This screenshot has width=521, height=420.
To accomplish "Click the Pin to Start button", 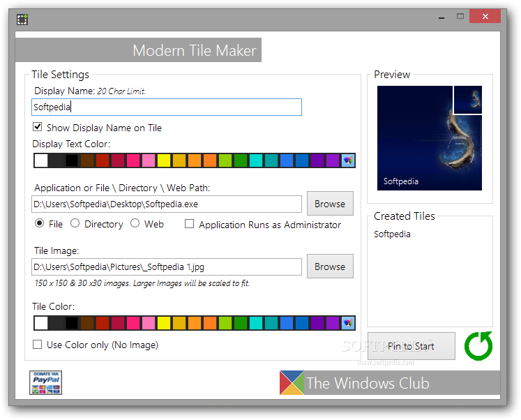I will [411, 346].
